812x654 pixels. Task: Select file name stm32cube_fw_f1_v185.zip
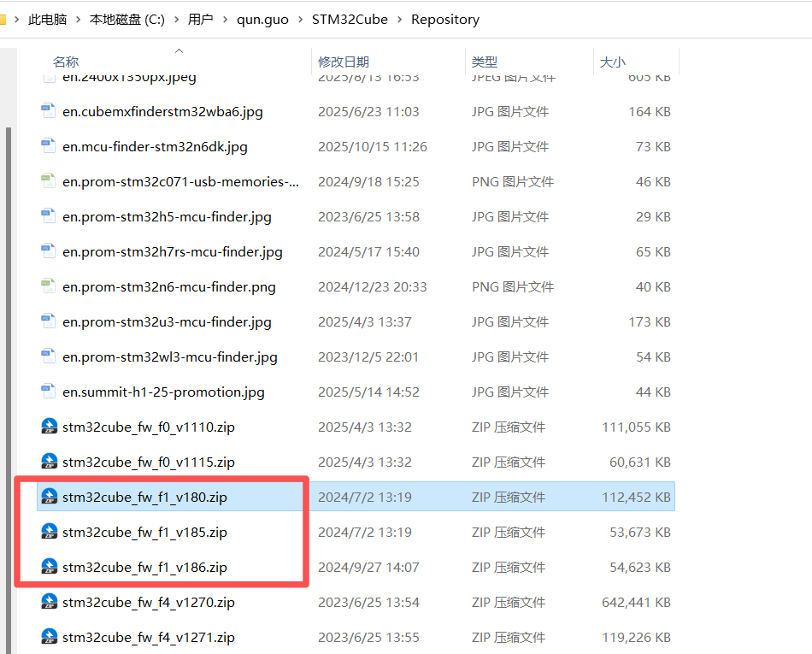[x=144, y=533]
